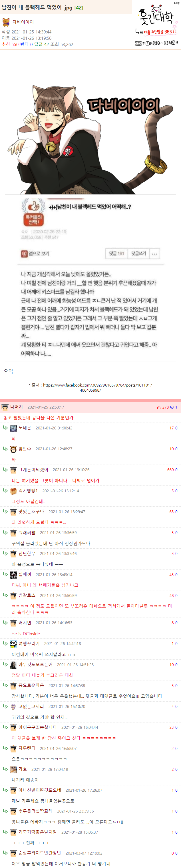Click 노테몬's profile avatar
The image size is (181, 868).
tap(13, 428)
